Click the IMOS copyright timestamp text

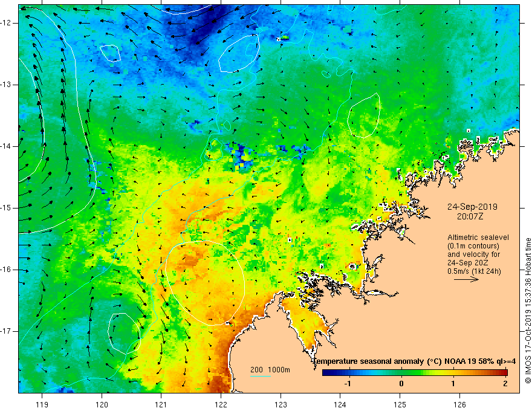[528, 311]
